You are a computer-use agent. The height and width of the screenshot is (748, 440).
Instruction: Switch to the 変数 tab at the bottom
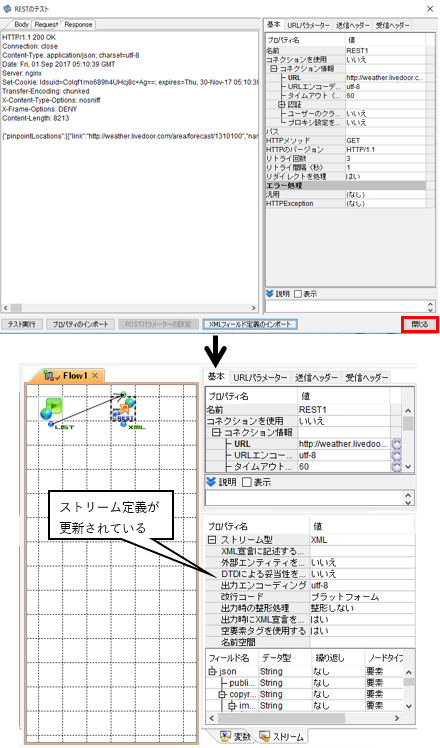[x=234, y=737]
